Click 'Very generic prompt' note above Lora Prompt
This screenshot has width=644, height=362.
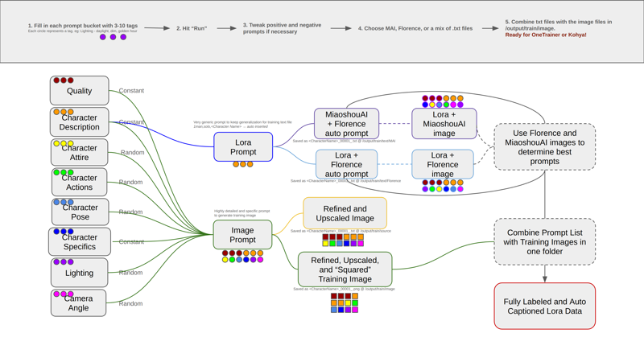[243, 125]
